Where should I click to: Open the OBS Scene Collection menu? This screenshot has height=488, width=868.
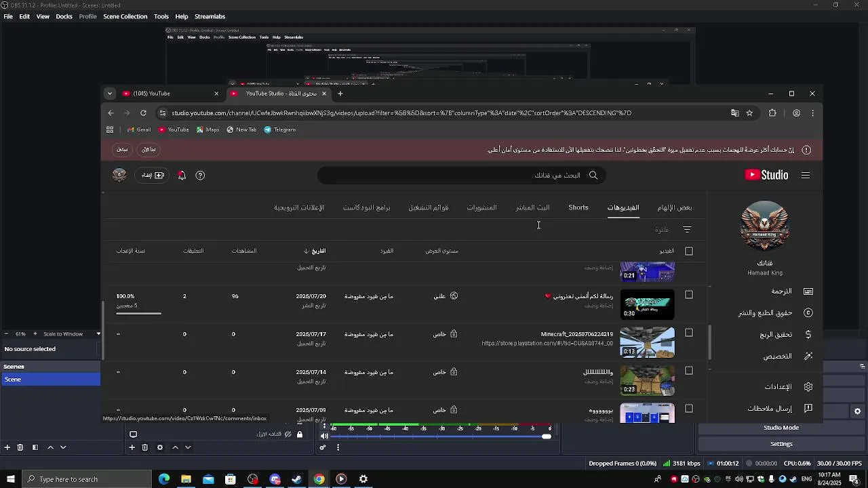tap(125, 16)
